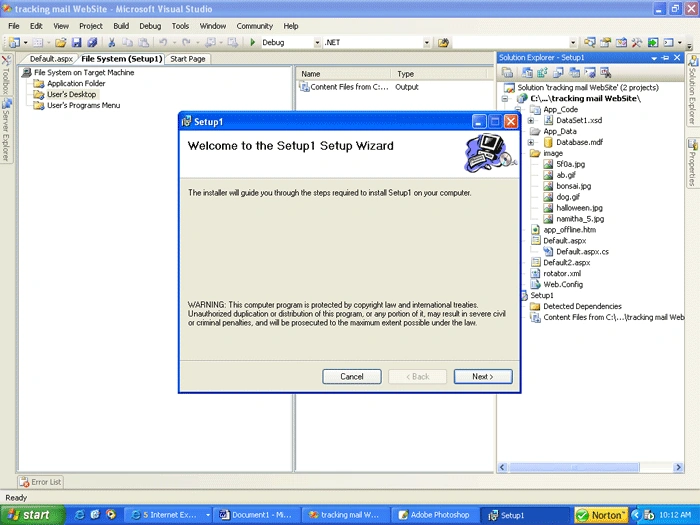Select Web.Config in Solution Explorer

563,284
